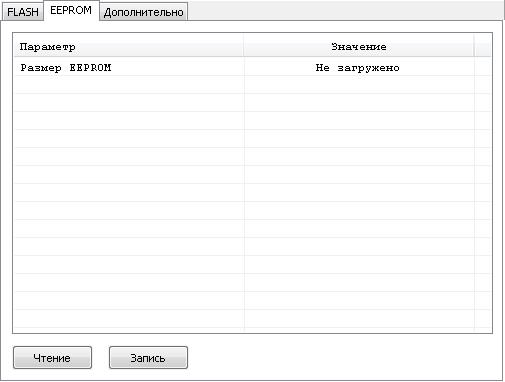The height and width of the screenshot is (382, 505).
Task: Click the first empty row under Размер EEPROM
Action: pyautogui.click(x=252, y=85)
